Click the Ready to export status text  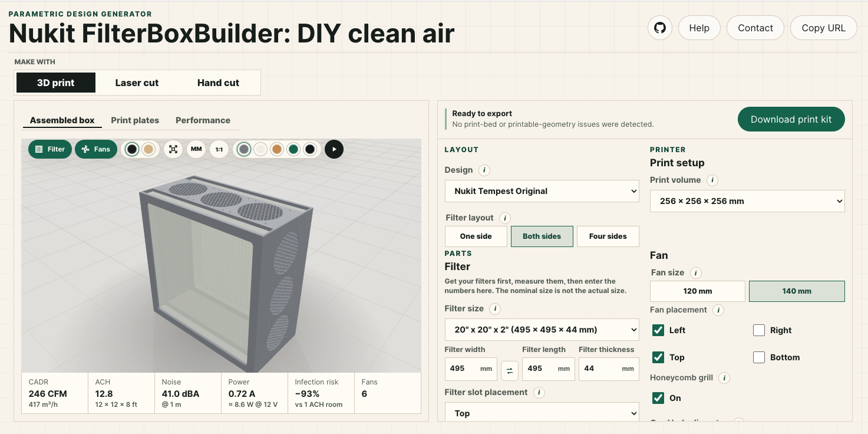[482, 113]
